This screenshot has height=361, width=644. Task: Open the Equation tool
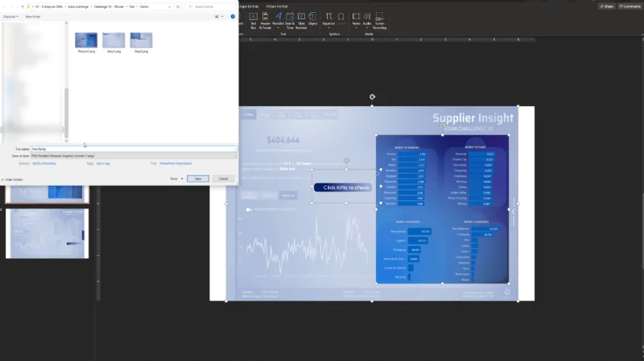[x=328, y=19]
